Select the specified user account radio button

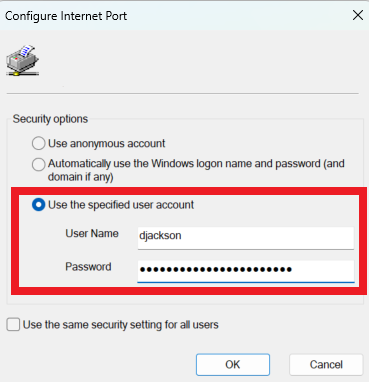(x=38, y=205)
